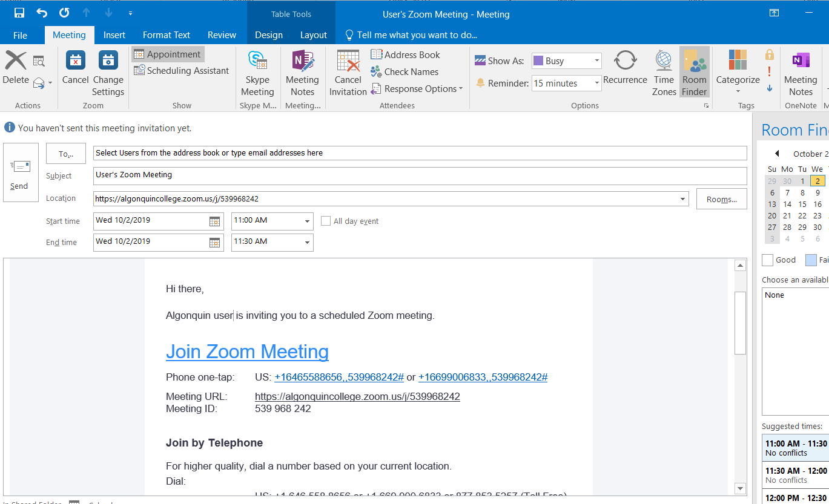Convert to a Skype Meeting
Image resolution: width=829 pixels, height=504 pixels.
pyautogui.click(x=257, y=71)
